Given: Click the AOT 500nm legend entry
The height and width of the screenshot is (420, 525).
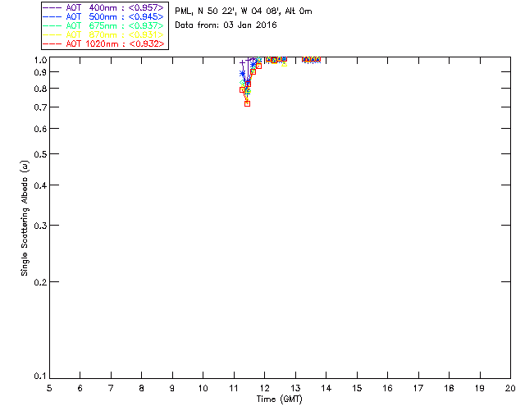Looking at the screenshot, I should [103, 16].
